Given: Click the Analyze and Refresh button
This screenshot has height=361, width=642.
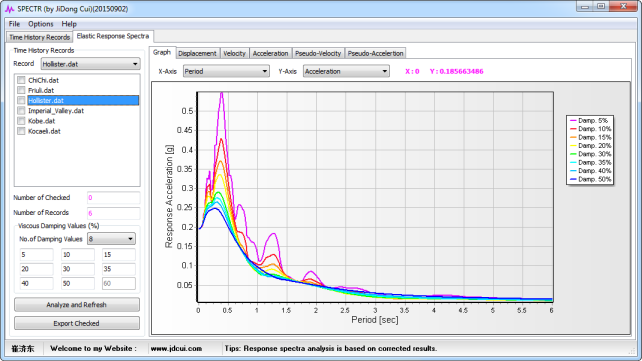Looking at the screenshot, I should (x=77, y=305).
